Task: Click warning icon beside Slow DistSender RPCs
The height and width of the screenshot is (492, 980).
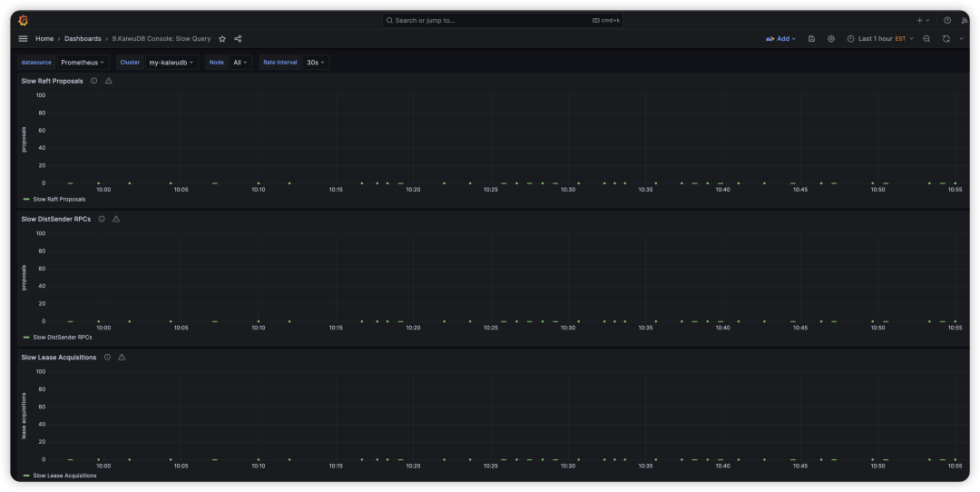Action: [x=116, y=219]
